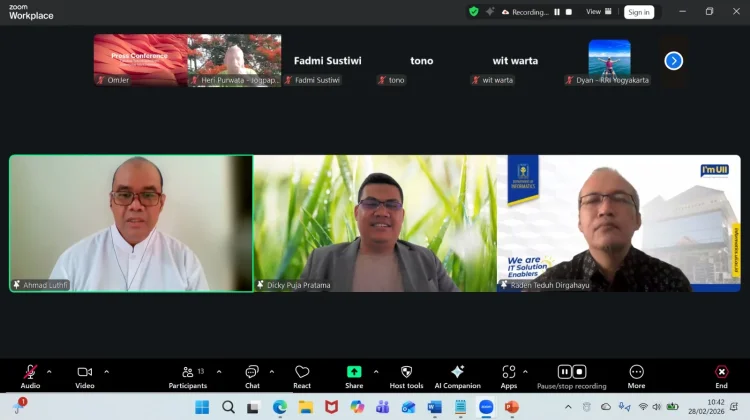The height and width of the screenshot is (420, 750).
Task: Open the More options menu
Action: [x=636, y=376]
